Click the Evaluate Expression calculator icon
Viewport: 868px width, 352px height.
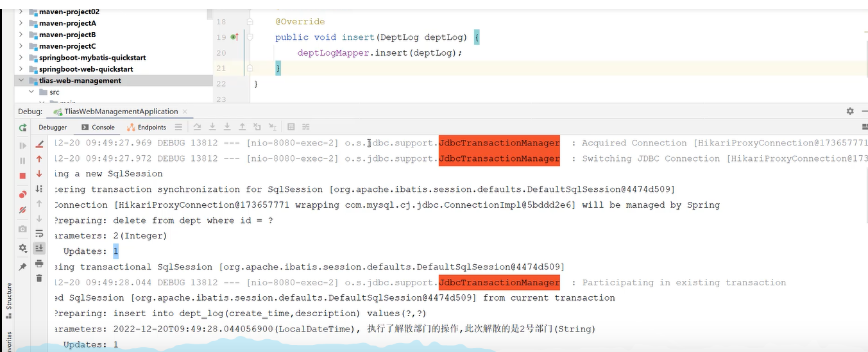pos(291,128)
